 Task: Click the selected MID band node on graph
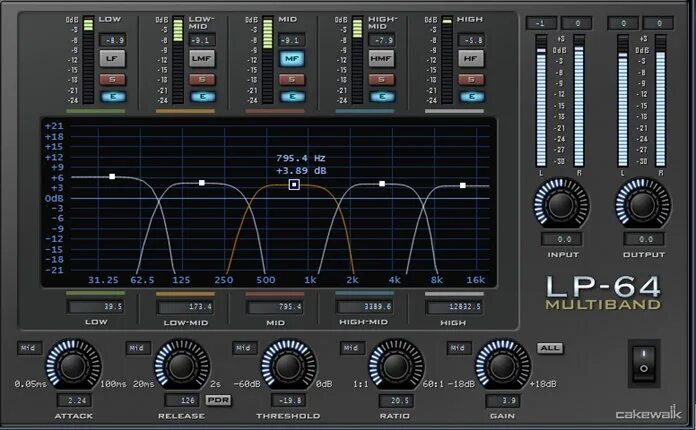tap(294, 184)
